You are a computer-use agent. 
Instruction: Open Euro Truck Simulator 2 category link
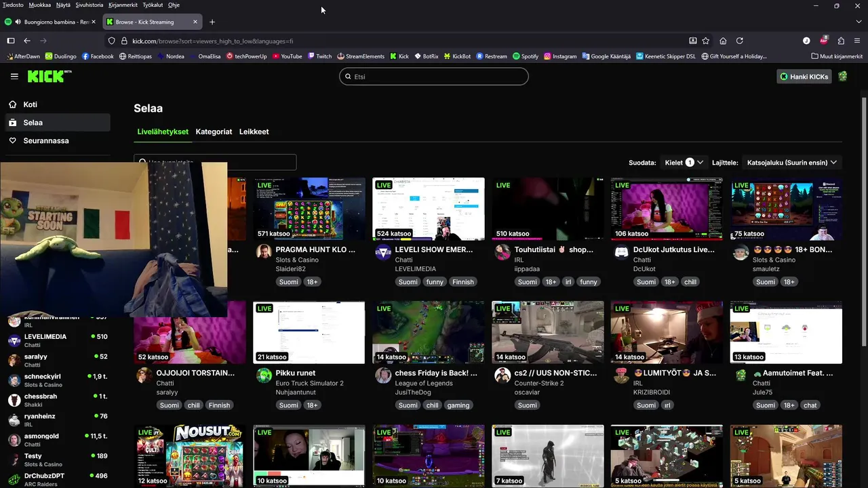(x=309, y=383)
